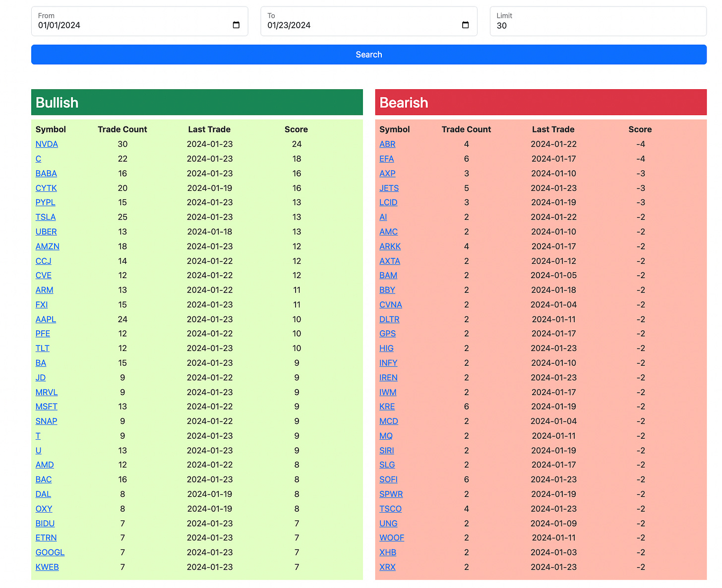Open the WOOF ticker link
Image resolution: width=722 pixels, height=588 pixels.
pos(392,538)
